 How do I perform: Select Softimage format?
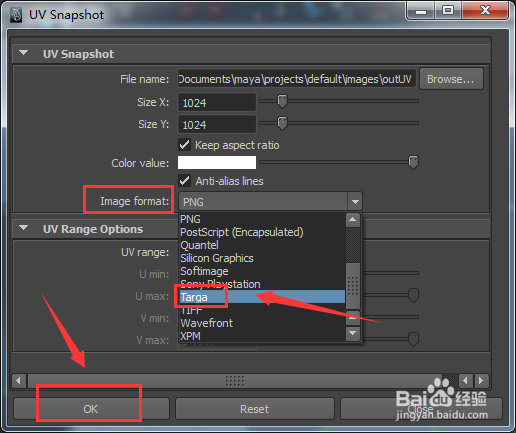point(262,271)
